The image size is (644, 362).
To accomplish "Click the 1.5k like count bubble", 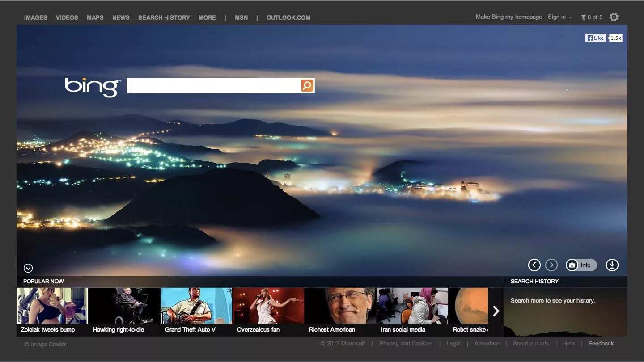I will click(616, 38).
